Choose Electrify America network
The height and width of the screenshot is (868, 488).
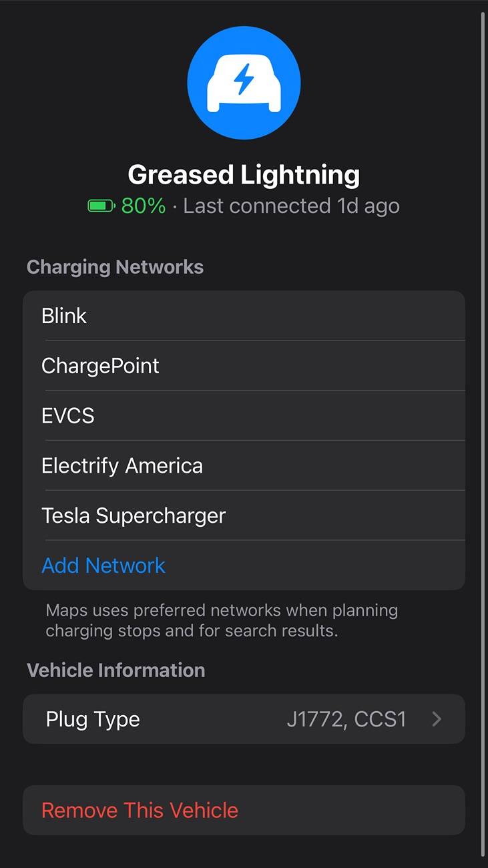click(244, 465)
